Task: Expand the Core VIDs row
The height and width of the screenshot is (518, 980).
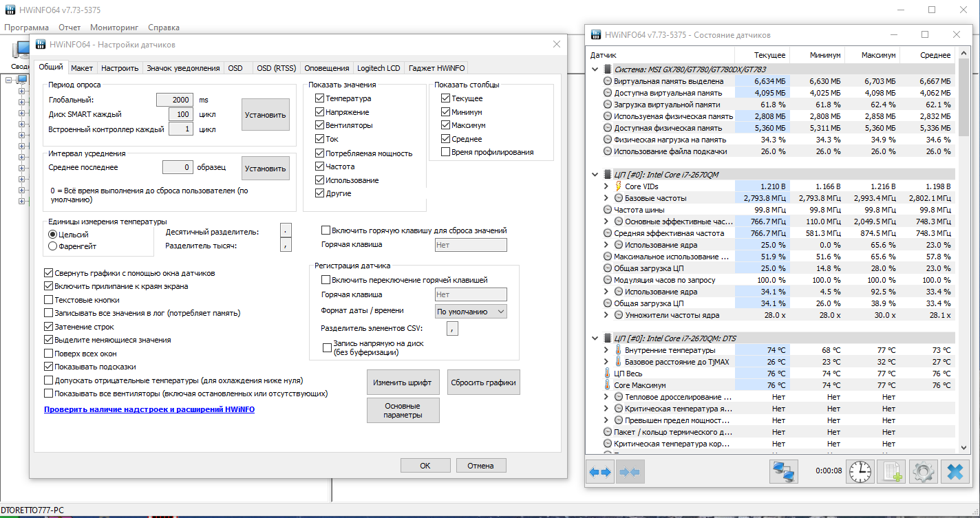Action: (x=606, y=186)
